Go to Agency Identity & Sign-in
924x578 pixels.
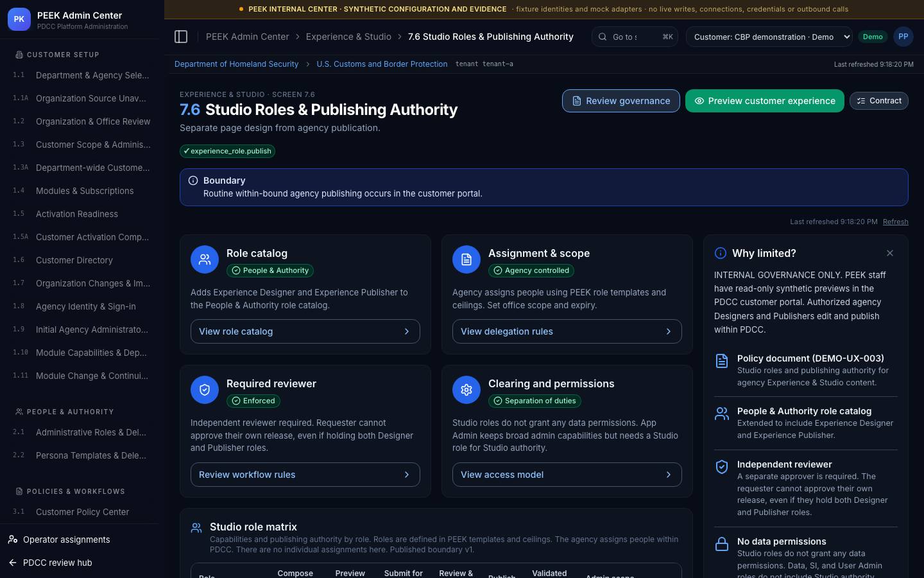(82, 306)
